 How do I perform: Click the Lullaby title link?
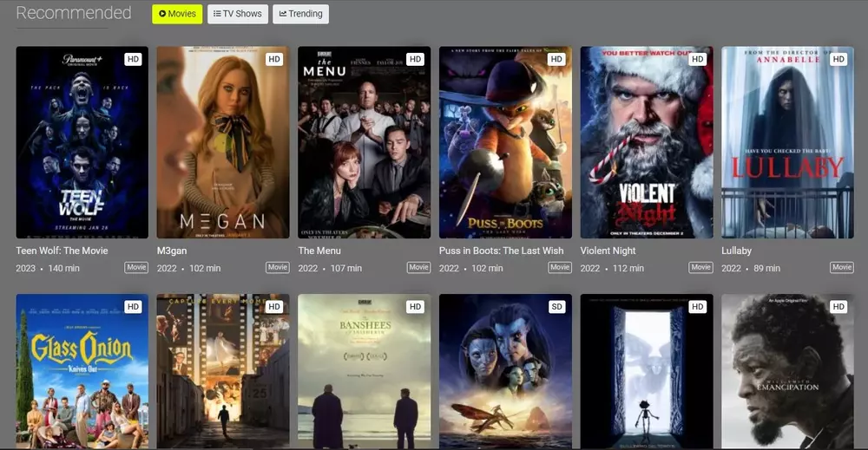click(736, 251)
